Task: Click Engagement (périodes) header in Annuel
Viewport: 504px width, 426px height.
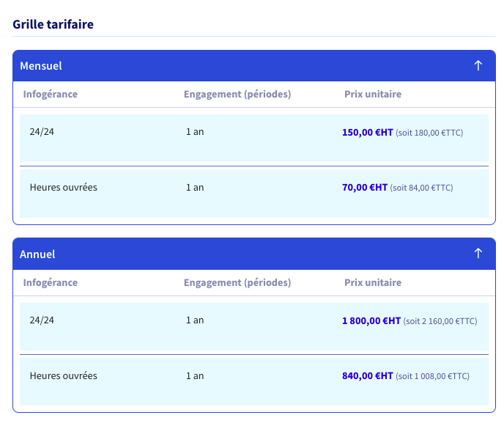Action: (x=237, y=282)
